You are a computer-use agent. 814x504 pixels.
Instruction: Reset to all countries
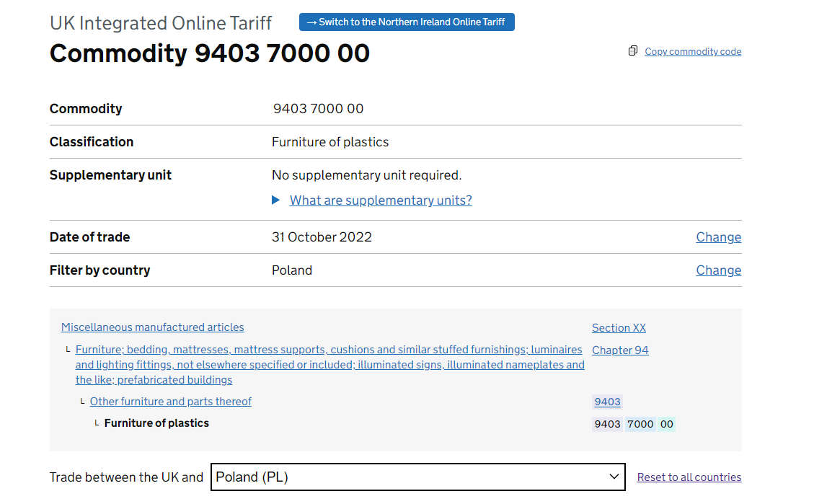tap(689, 477)
